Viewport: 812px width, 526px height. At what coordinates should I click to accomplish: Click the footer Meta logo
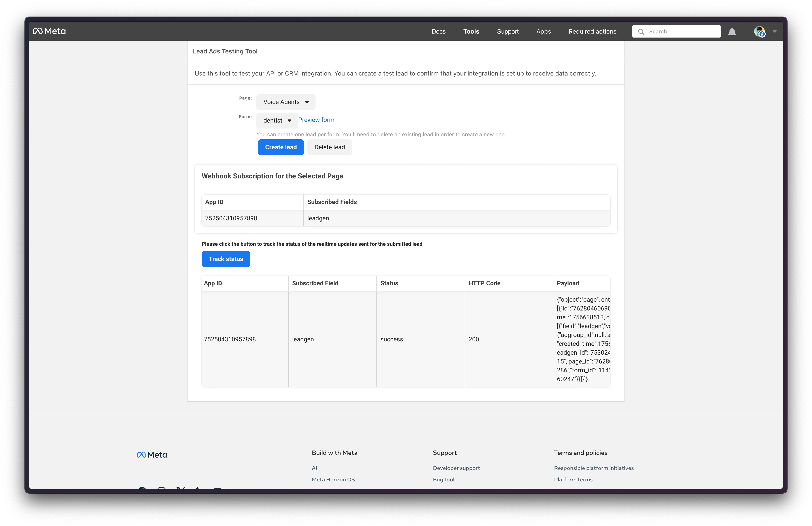(x=152, y=455)
